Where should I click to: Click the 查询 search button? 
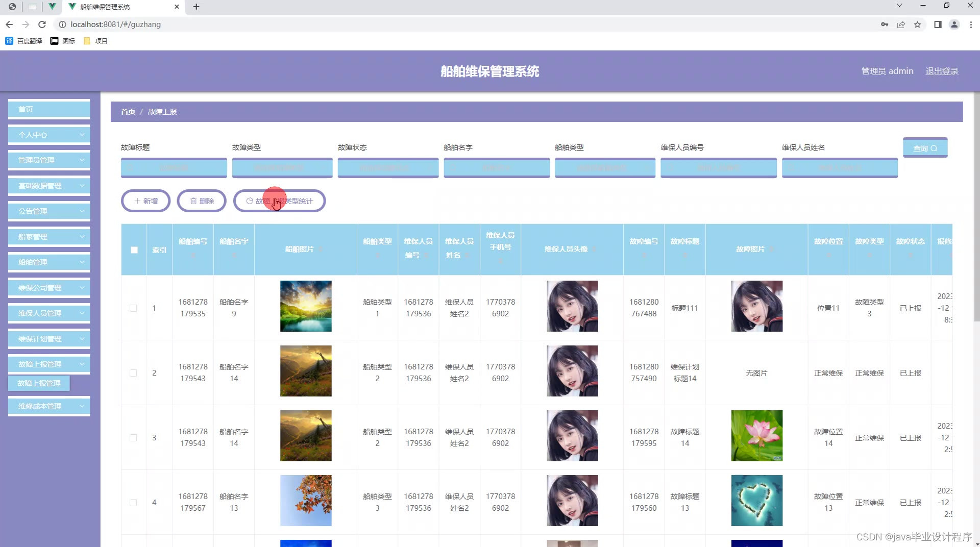point(925,148)
